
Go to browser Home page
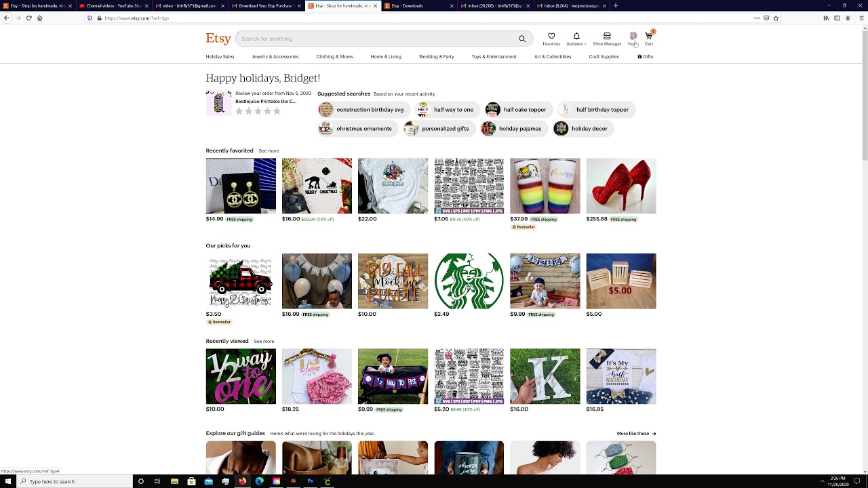pos(39,18)
